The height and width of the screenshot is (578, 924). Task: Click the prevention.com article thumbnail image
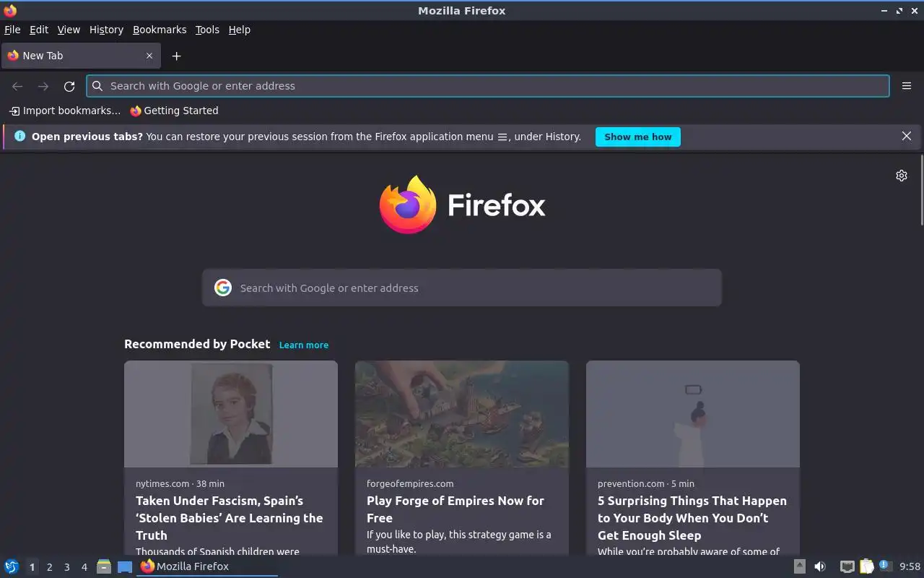(x=693, y=414)
